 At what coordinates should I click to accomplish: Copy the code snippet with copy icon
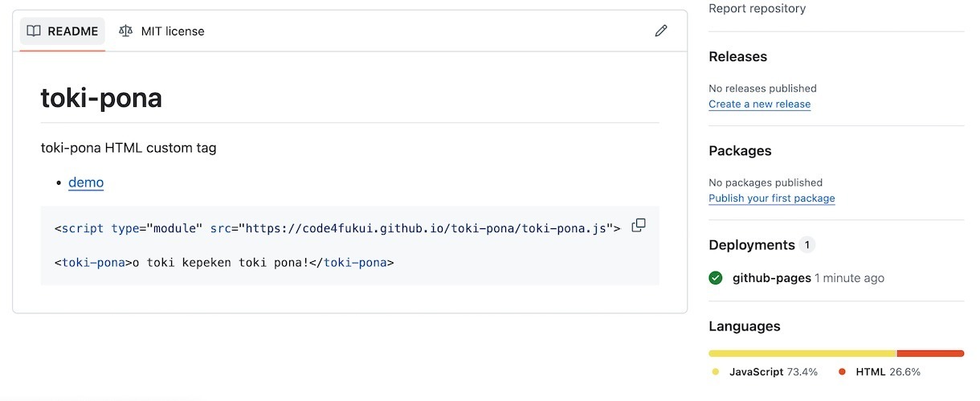click(x=639, y=226)
